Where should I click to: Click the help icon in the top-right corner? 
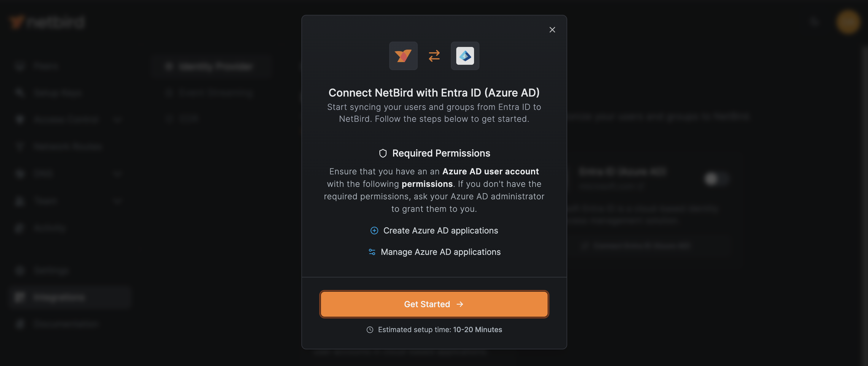tap(815, 22)
